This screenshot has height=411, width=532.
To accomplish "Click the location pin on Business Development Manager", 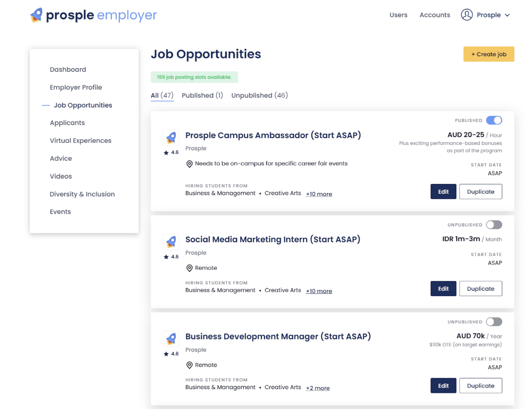I will (189, 365).
